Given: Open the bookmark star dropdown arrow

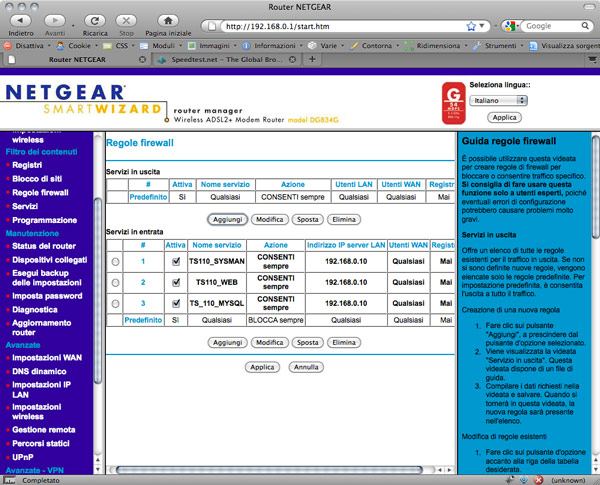Looking at the screenshot, I should (x=482, y=26).
